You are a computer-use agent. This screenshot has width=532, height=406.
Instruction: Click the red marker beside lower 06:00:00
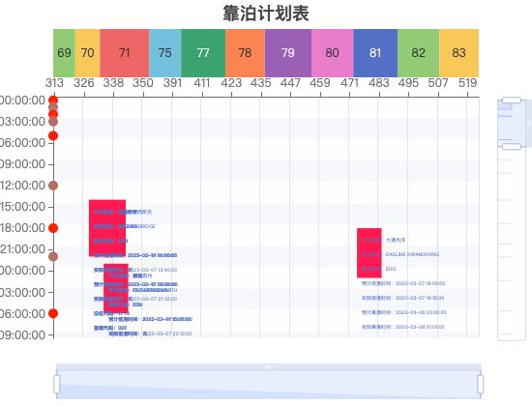[53, 313]
